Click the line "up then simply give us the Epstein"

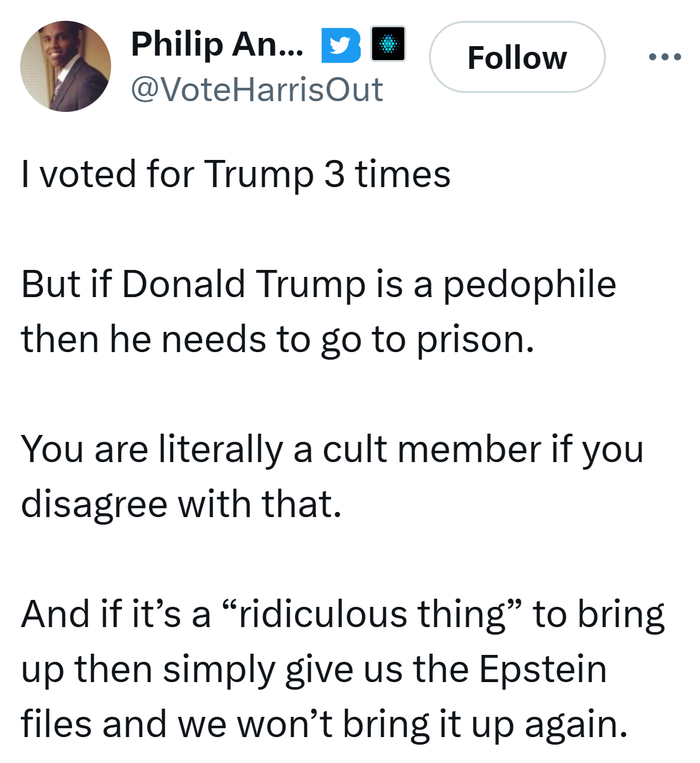(x=314, y=670)
